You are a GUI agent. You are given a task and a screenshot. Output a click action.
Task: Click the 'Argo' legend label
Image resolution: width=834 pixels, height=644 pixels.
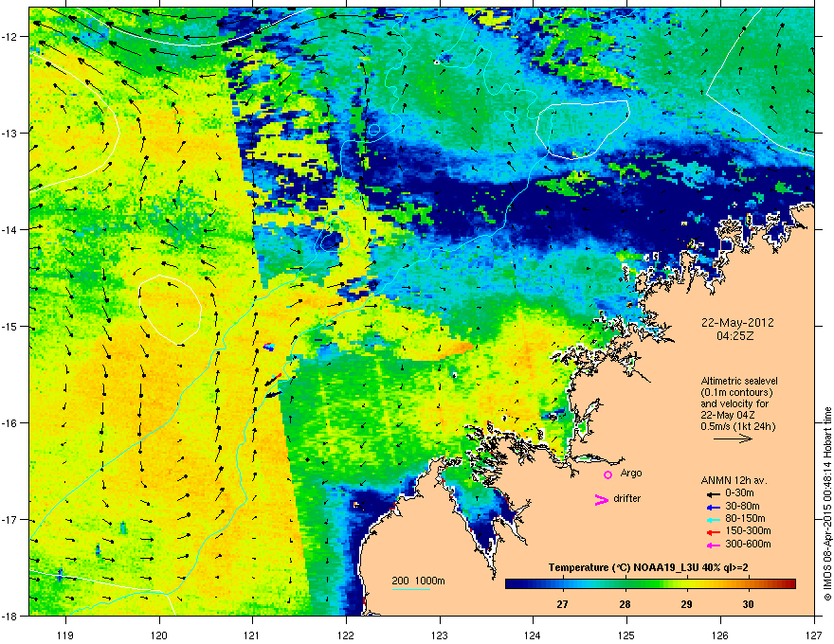point(631,473)
